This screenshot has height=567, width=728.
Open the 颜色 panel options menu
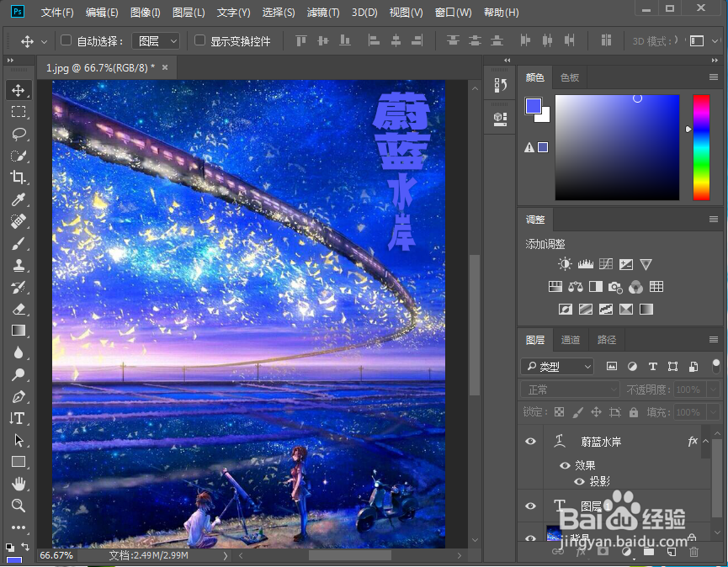(714, 77)
